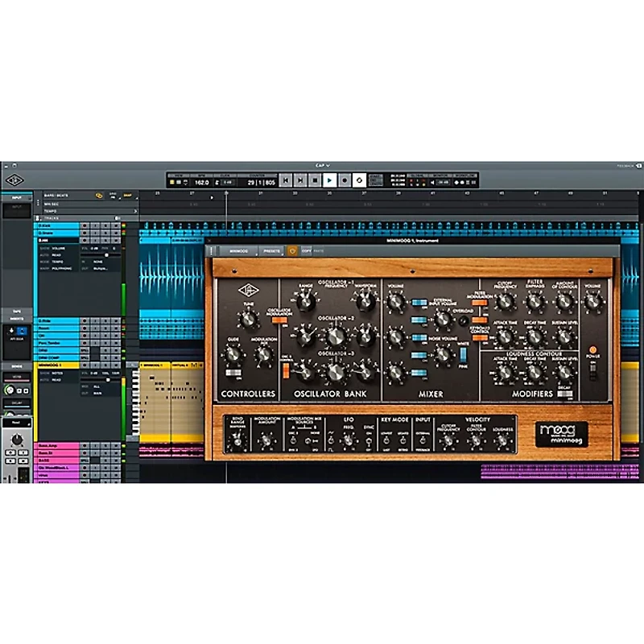Click the MINIMOOG 1 track volume slider
The height and width of the screenshot is (644, 644).
pyautogui.click(x=101, y=380)
